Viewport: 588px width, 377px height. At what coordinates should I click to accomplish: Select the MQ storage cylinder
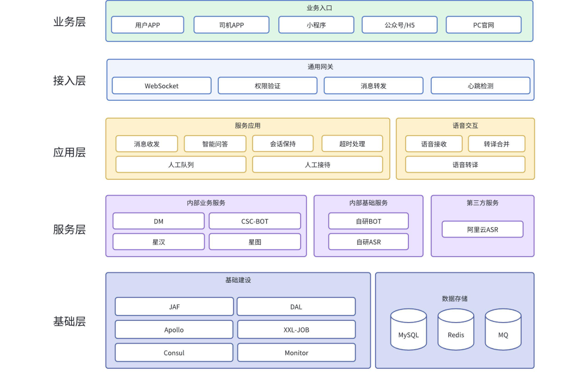(x=503, y=330)
